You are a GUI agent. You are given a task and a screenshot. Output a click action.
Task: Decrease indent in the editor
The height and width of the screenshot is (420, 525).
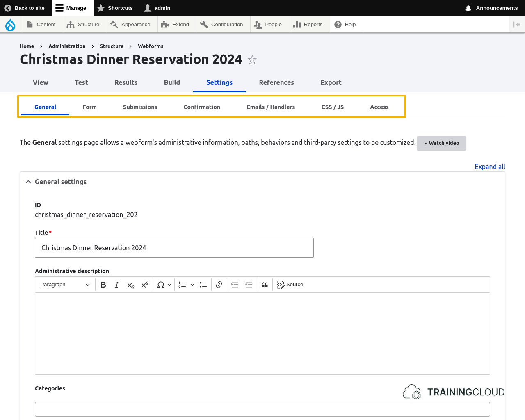[x=249, y=285]
